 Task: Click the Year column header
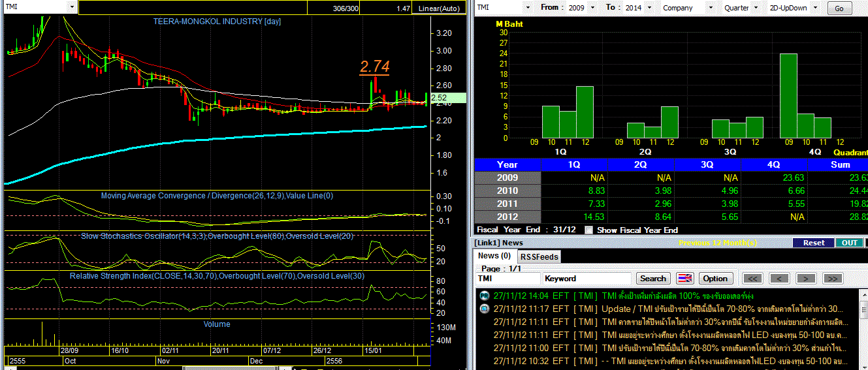[507, 164]
